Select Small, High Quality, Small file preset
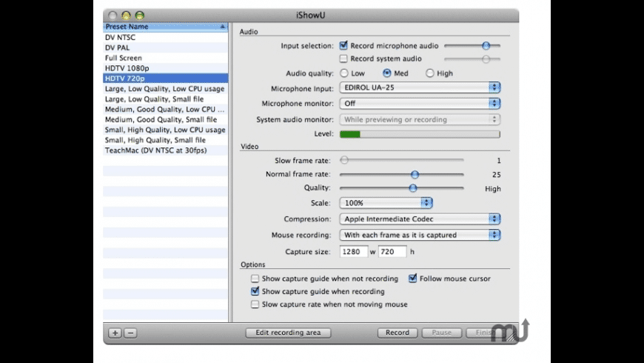Viewport: 644px width, 363px height. point(166,140)
